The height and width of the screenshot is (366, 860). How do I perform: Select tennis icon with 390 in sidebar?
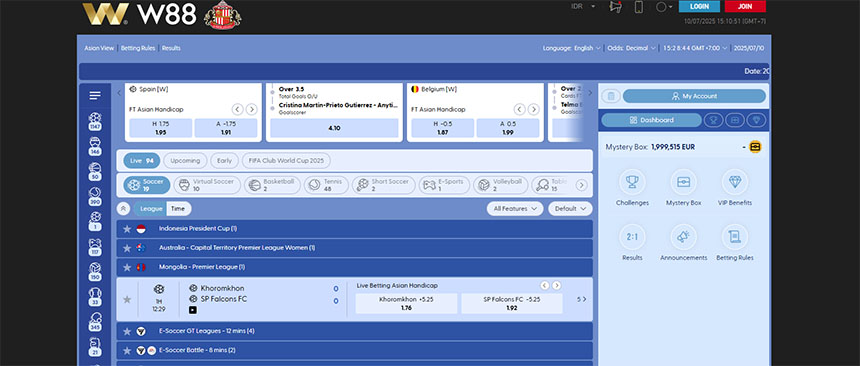(95, 197)
